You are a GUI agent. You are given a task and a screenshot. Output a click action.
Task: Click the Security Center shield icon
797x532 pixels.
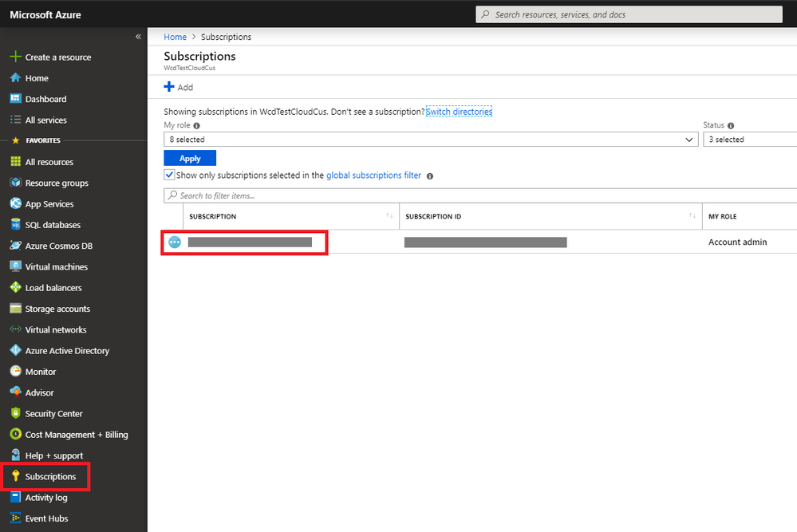pyautogui.click(x=16, y=413)
